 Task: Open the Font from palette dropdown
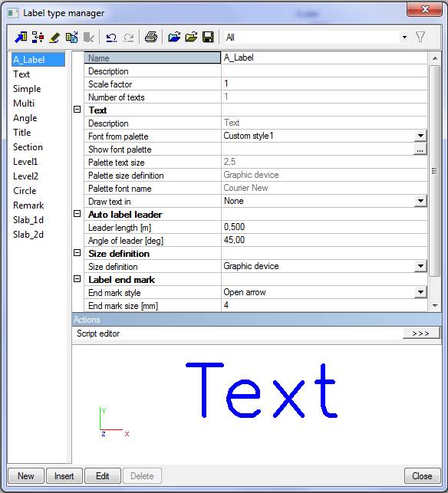coord(420,136)
